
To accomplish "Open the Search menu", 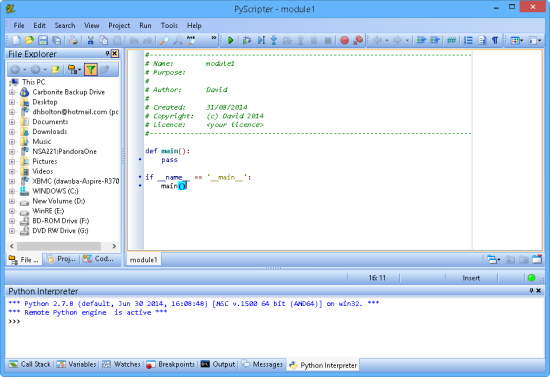I will 65,25.
